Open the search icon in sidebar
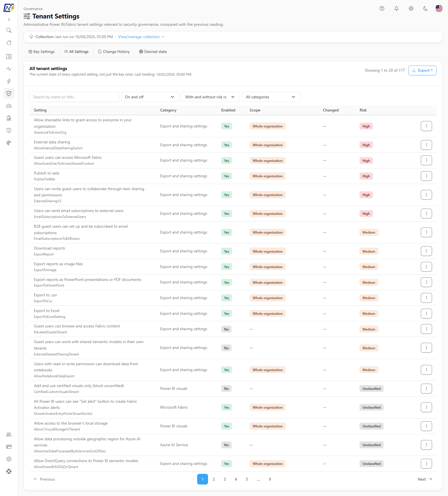The image size is (448, 496). click(9, 30)
